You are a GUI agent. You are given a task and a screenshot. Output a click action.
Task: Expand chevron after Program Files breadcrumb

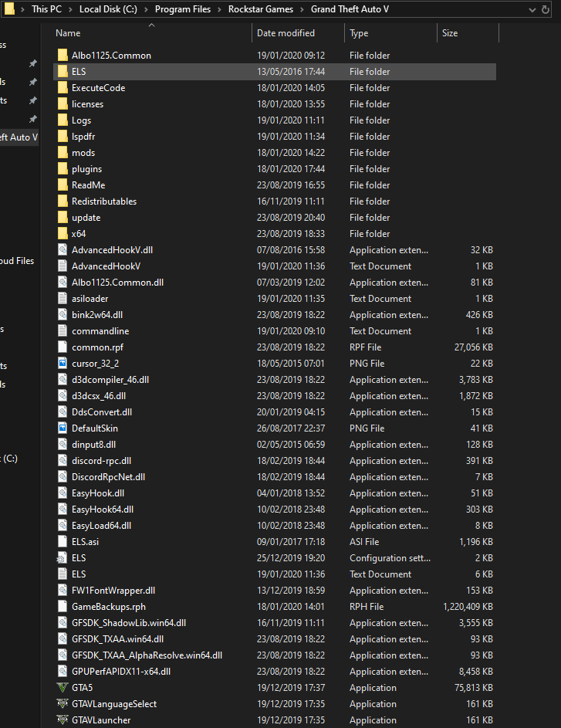click(219, 9)
